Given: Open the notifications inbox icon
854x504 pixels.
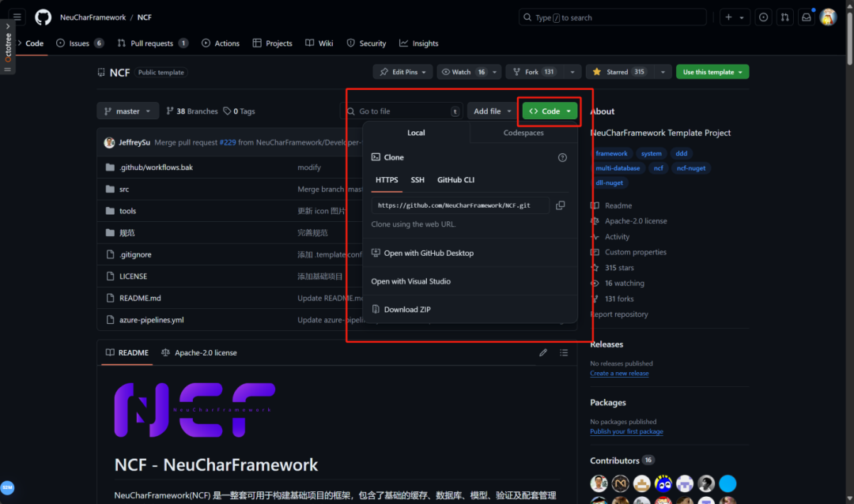Looking at the screenshot, I should pyautogui.click(x=807, y=17).
